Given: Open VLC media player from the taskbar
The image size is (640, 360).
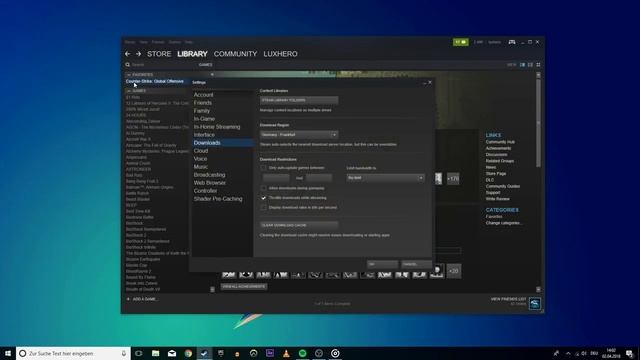Looking at the screenshot, I should (286, 353).
